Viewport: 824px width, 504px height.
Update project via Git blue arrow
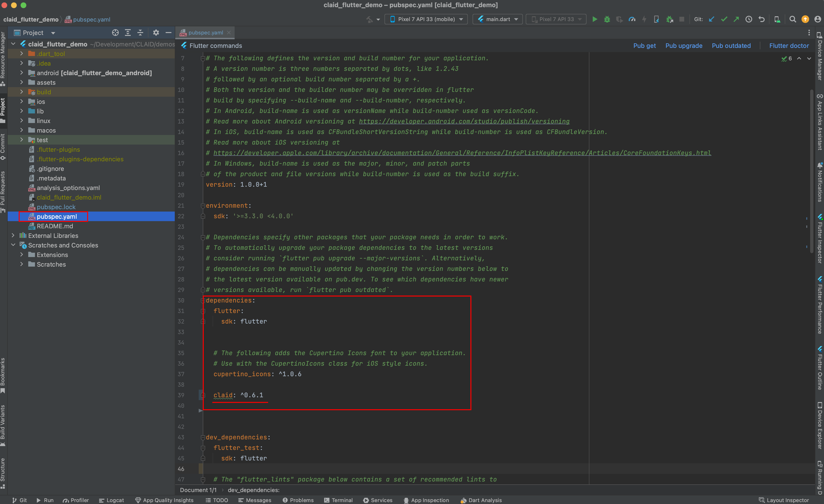tap(711, 19)
